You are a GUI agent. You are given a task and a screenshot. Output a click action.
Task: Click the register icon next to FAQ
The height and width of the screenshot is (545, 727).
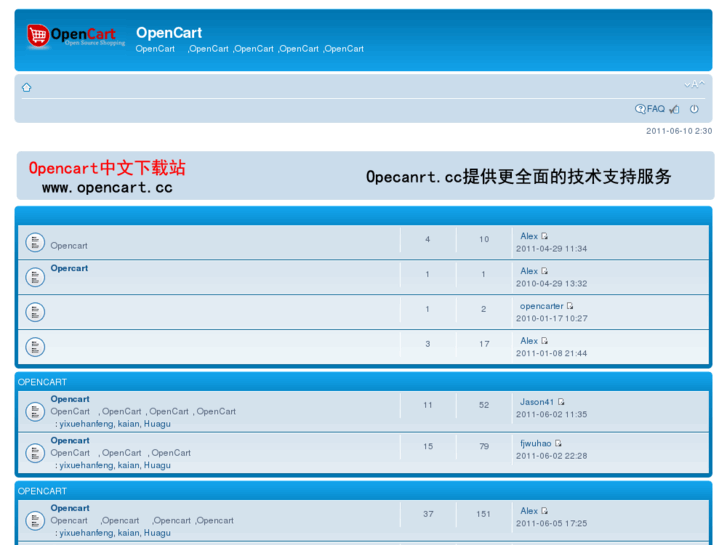[x=675, y=109]
